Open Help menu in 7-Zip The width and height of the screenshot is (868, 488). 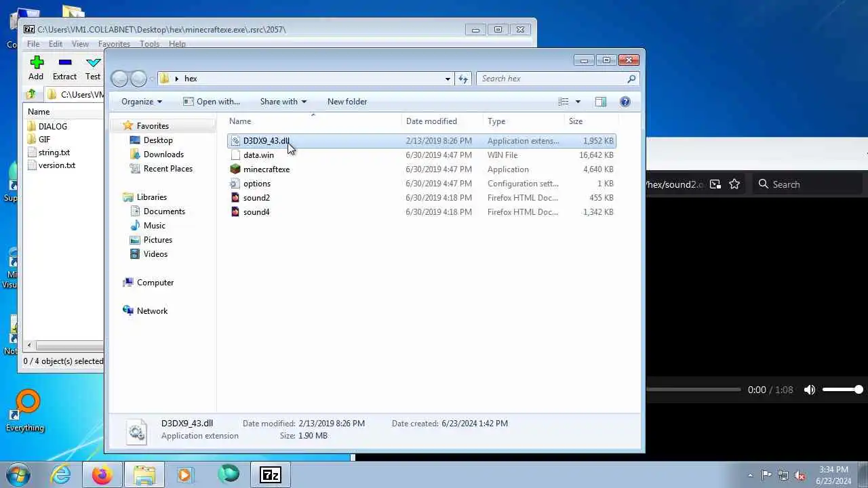[x=177, y=44]
